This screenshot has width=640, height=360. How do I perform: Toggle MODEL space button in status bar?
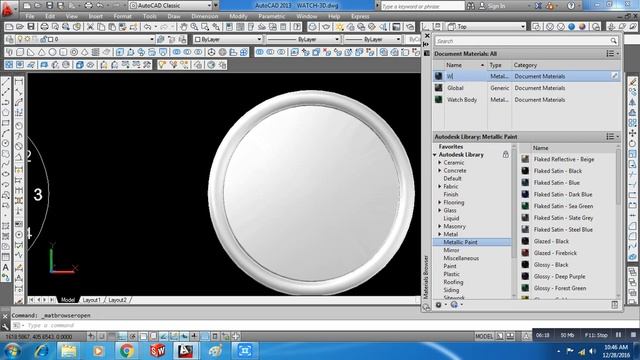[x=484, y=336]
